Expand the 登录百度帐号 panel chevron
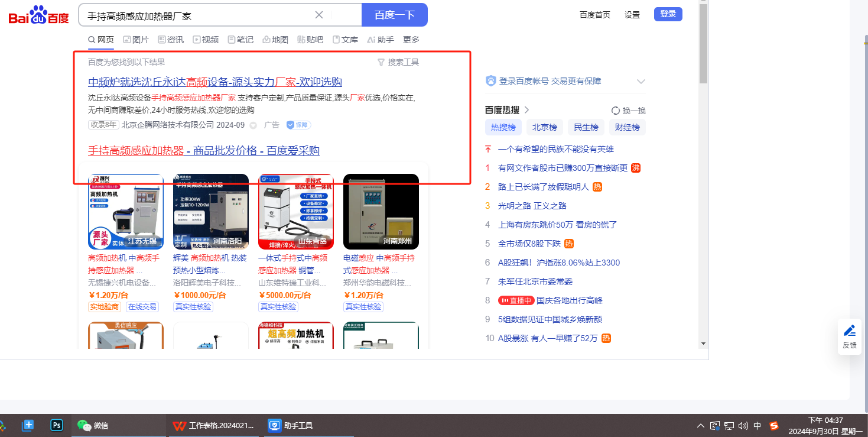This screenshot has width=868, height=437. (641, 82)
